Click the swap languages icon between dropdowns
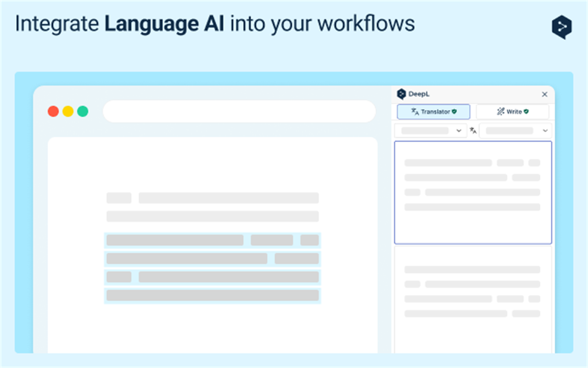This screenshot has height=368, width=588. coord(473,130)
